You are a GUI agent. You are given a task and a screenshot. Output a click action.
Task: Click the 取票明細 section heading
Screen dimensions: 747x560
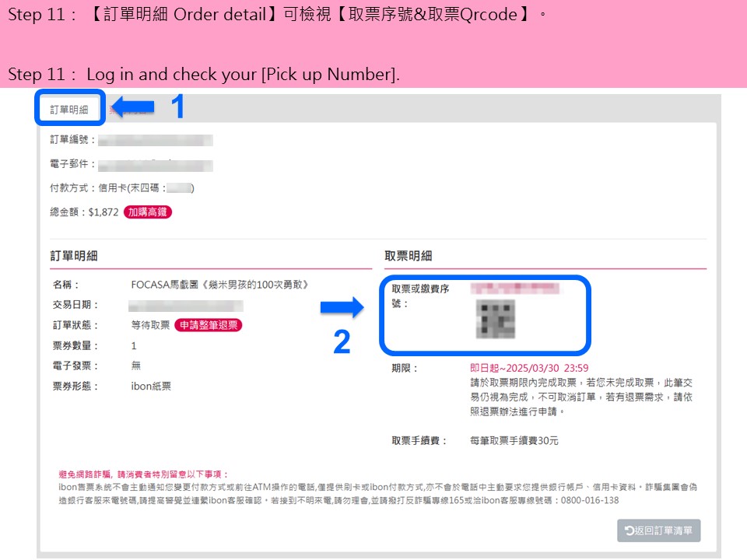point(409,256)
